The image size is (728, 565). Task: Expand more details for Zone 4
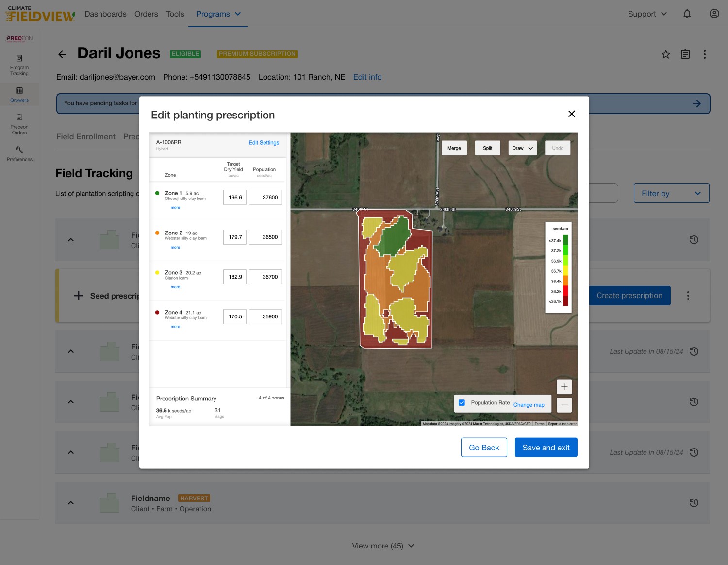pos(175,327)
